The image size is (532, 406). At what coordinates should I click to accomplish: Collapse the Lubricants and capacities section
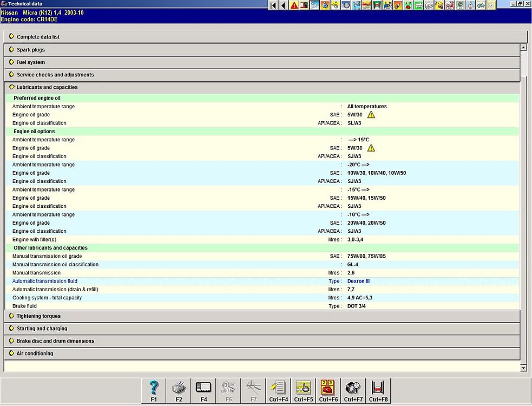pos(262,87)
